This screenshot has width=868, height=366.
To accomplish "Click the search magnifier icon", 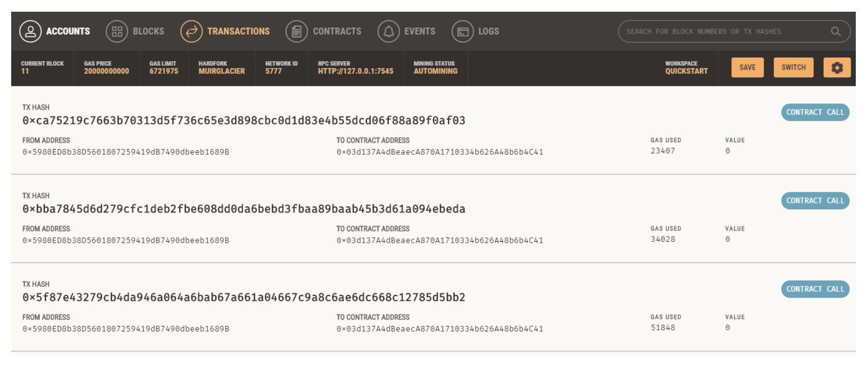I will pos(835,32).
